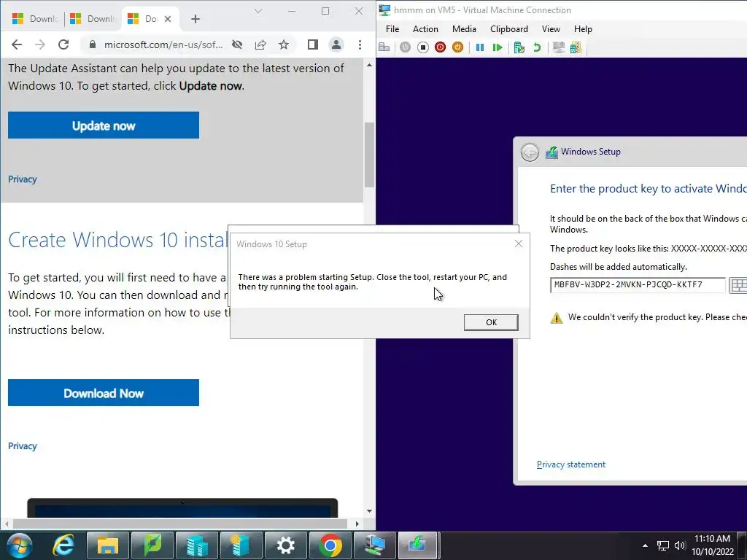Click the last VM toolbar icon next to Enhanced Session

tap(576, 47)
